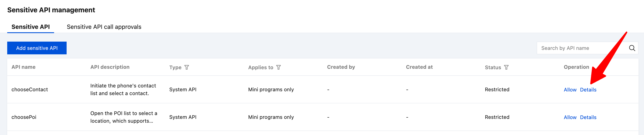Click the chooseContact API name cell

(x=29, y=90)
